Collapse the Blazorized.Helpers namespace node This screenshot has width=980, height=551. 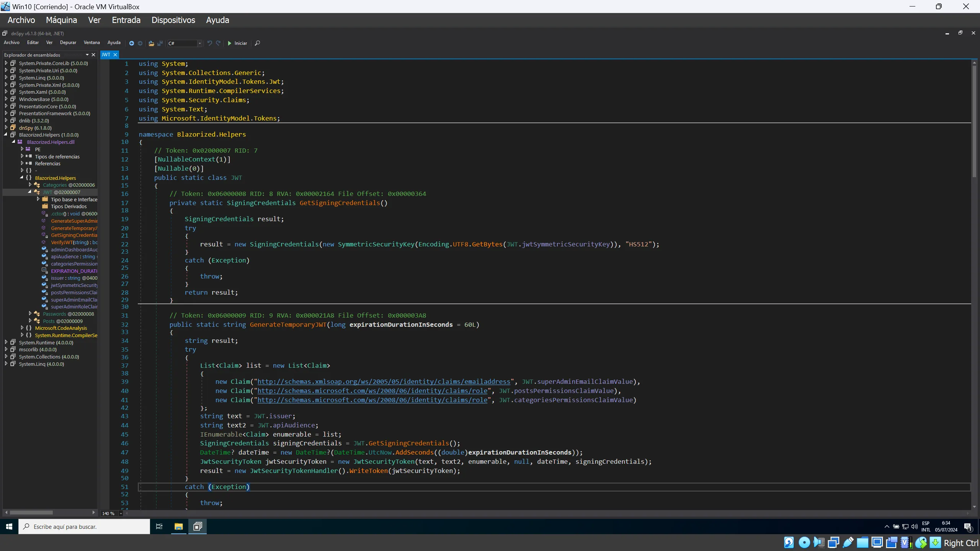(x=22, y=178)
